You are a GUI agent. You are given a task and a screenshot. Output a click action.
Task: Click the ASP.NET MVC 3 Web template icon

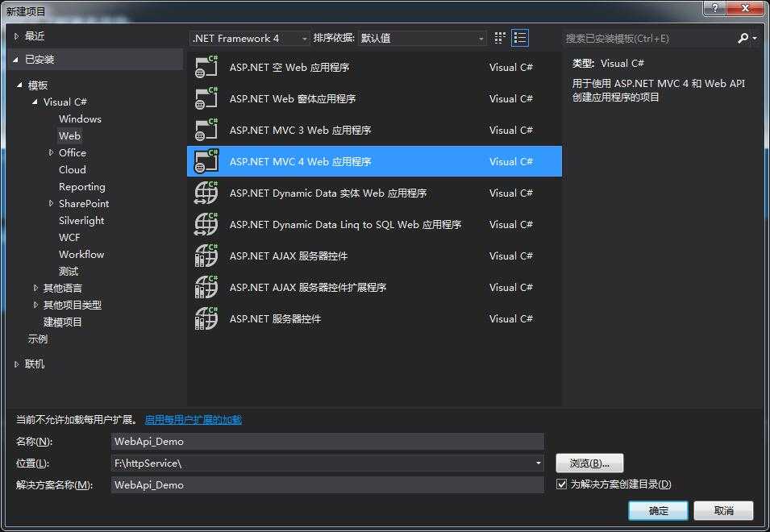(206, 130)
